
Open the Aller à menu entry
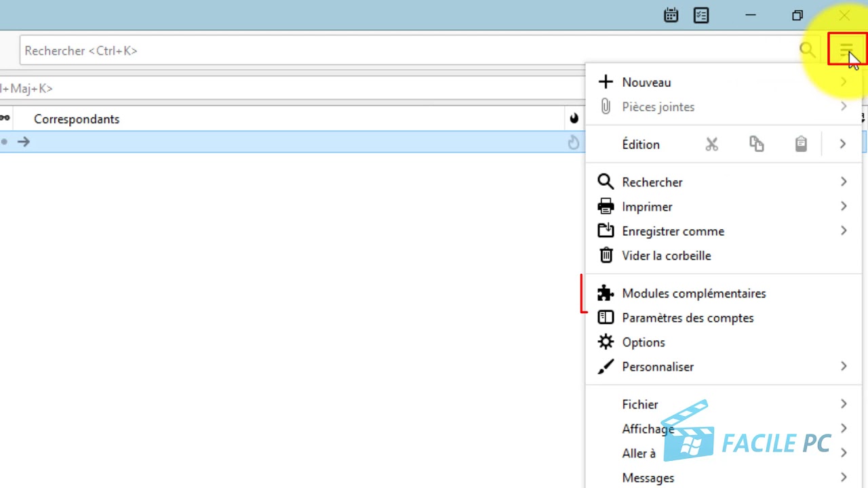click(724, 453)
